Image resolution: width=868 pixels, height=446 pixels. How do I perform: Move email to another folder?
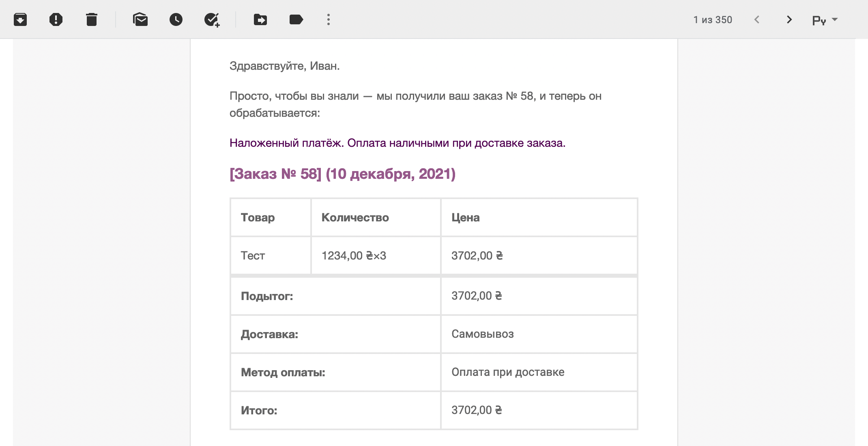[260, 19]
